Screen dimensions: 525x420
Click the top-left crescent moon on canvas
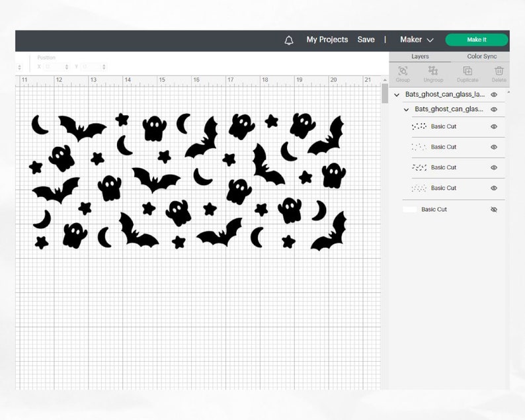(40, 124)
